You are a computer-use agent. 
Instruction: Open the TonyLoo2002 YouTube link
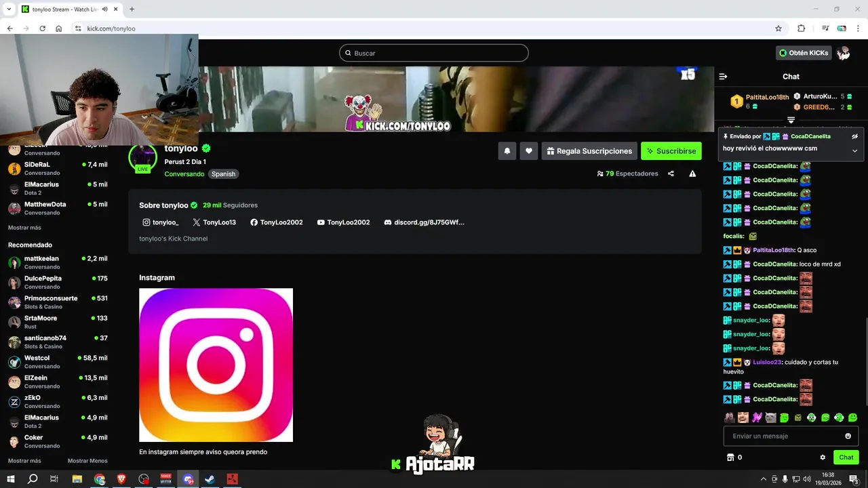click(344, 222)
